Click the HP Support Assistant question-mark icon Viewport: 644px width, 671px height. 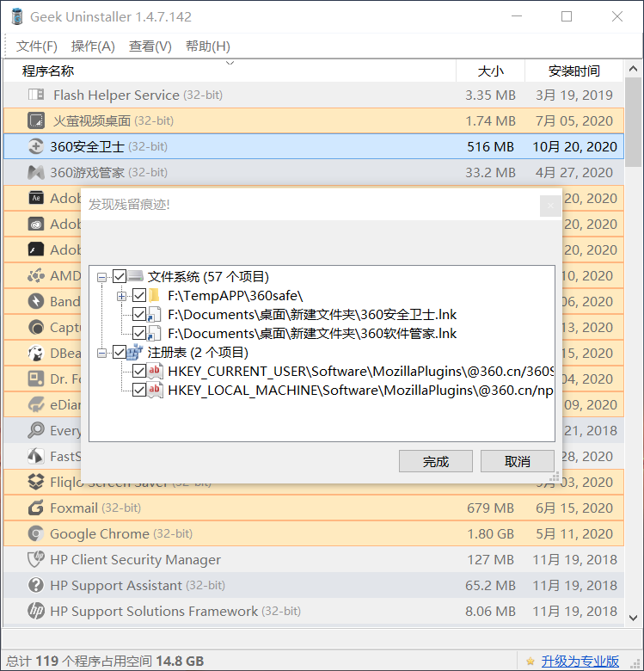click(x=36, y=585)
